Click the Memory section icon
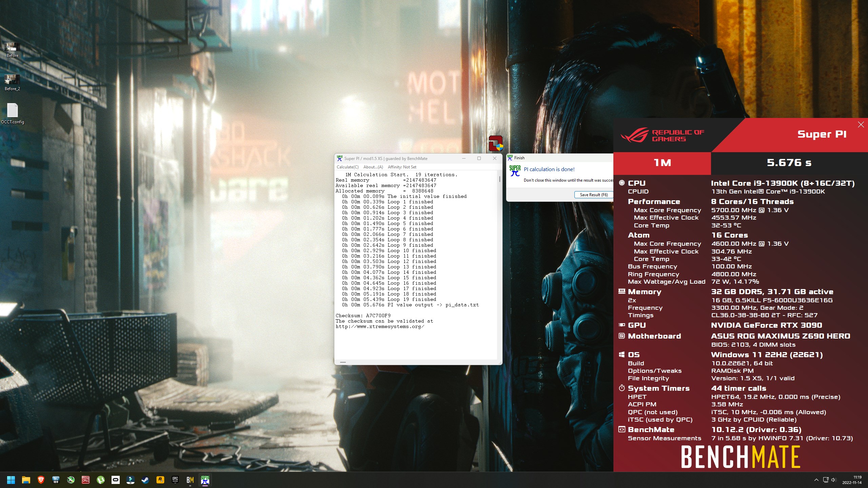Screen dimensions: 868x488 (x=622, y=291)
